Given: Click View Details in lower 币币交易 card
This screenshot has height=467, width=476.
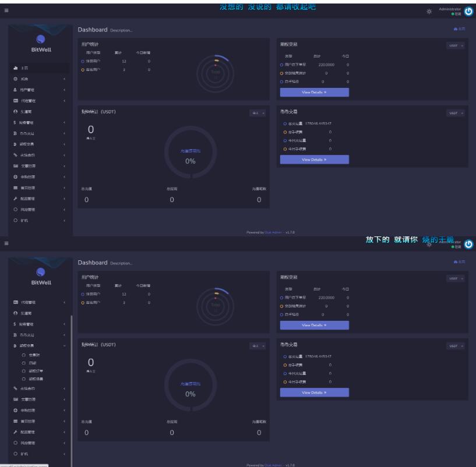Looking at the screenshot, I should 314,392.
